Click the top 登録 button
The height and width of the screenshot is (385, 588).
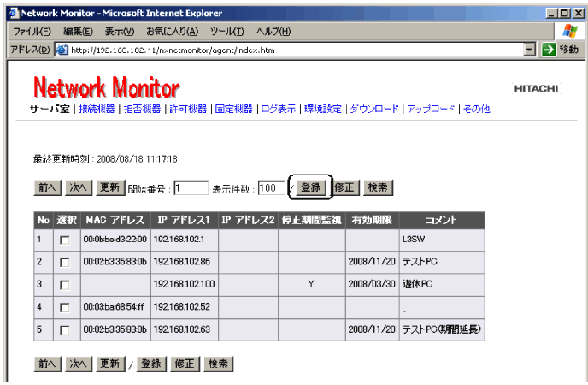point(311,187)
